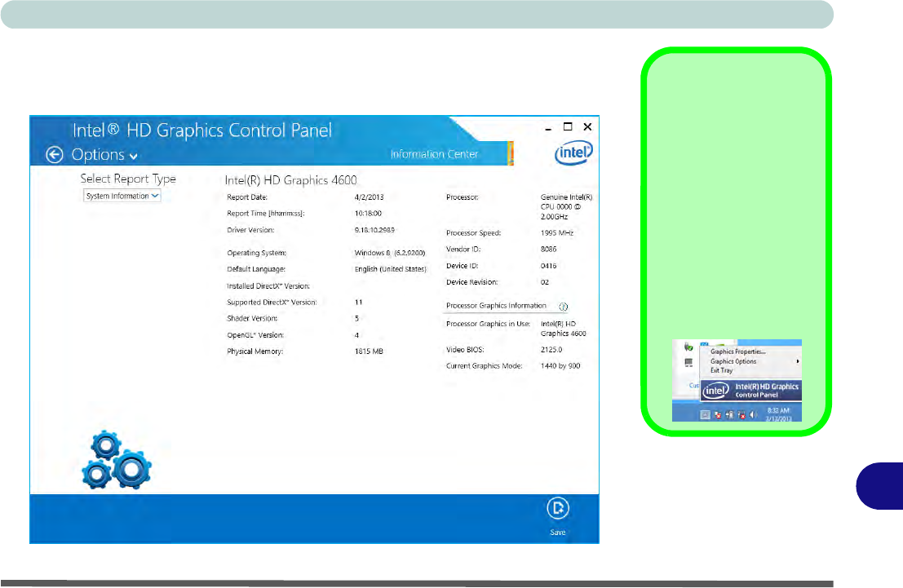Click the Operating System value Windows 8 (6.2.9200)
Screen dimensions: 903x588
point(390,253)
